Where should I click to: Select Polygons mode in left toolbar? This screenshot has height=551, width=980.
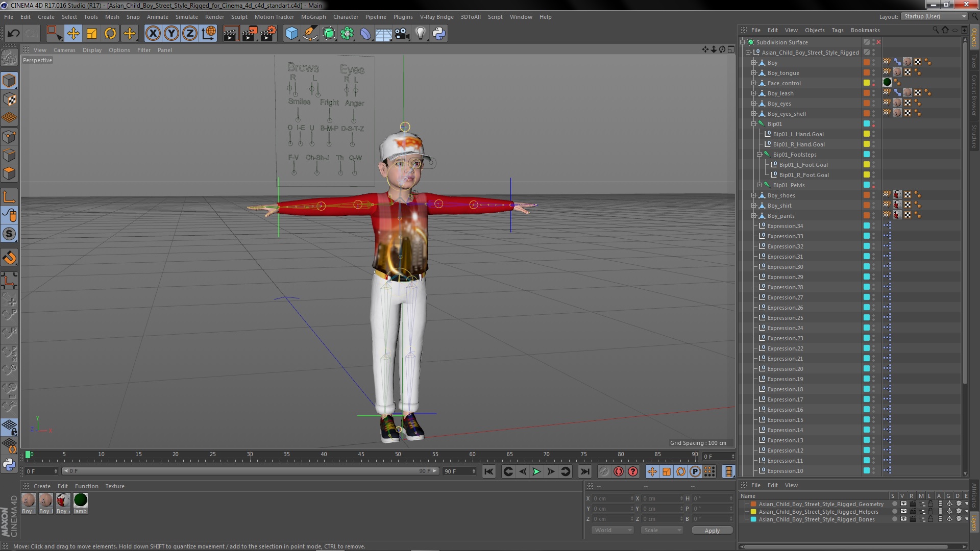coord(9,174)
